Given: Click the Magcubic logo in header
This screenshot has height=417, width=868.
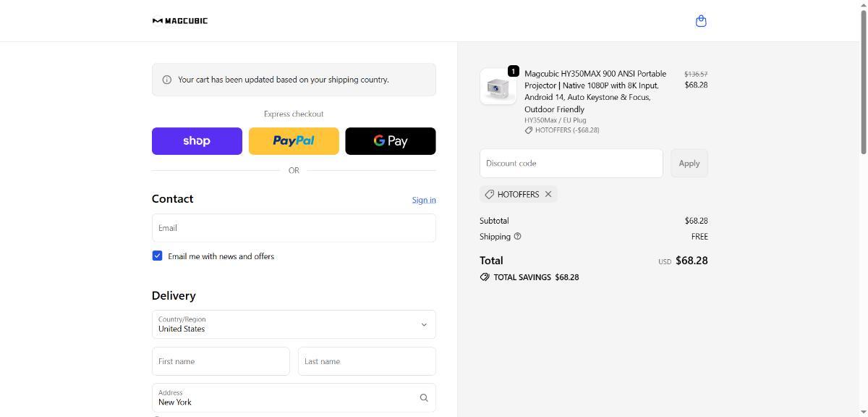Looking at the screenshot, I should (180, 21).
